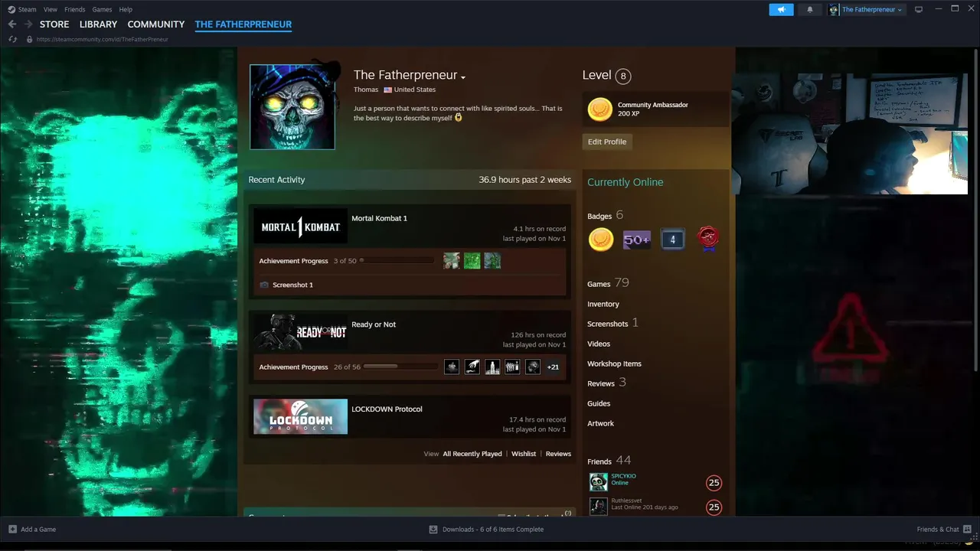The image size is (980, 551).
Task: Click fifth Ready or Not achievement icon
Action: point(533,367)
